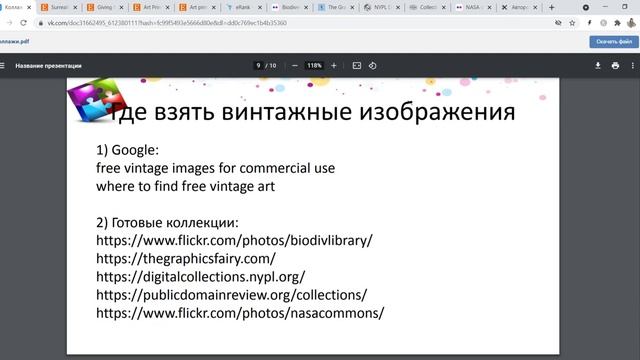Image resolution: width=640 pixels, height=360 pixels.
Task: Open the user profile avatar
Action: [631, 23]
